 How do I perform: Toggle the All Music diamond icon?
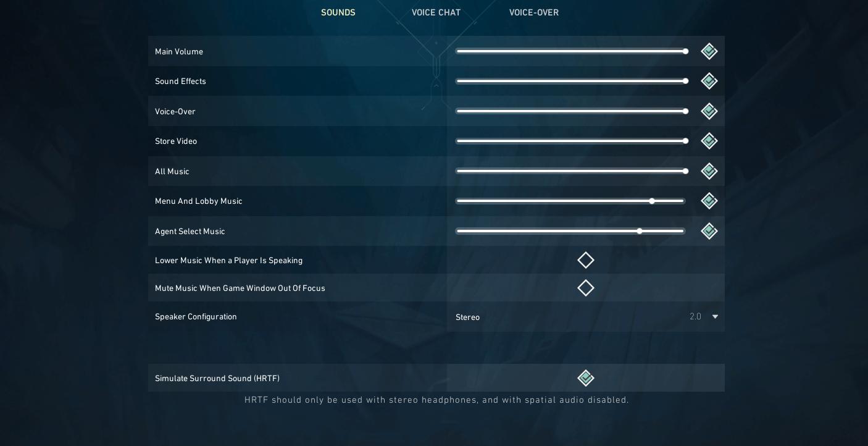coord(709,171)
